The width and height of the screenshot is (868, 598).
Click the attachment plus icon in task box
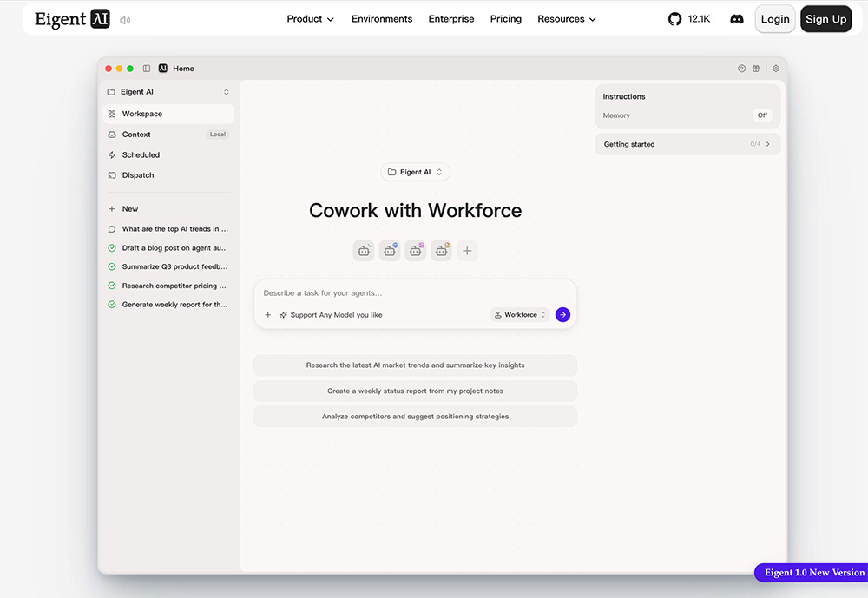point(268,315)
